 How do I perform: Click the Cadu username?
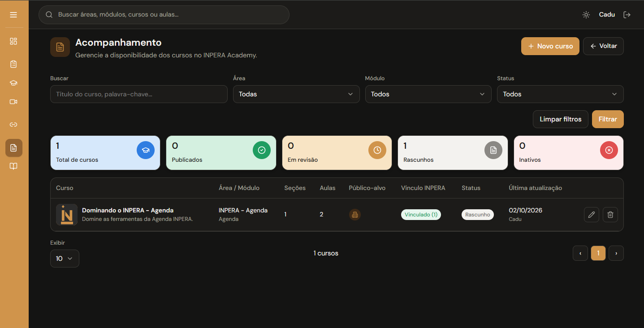[607, 15]
